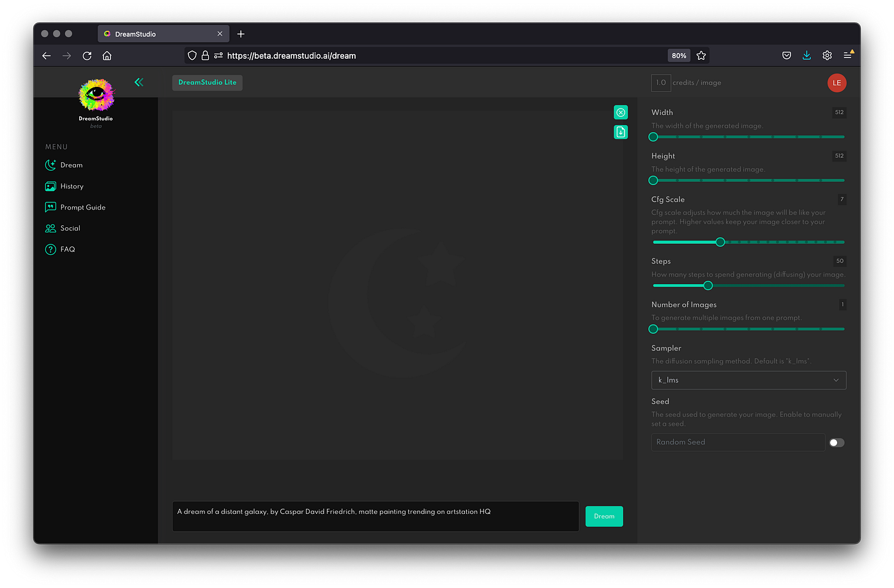Viewport: 894px width, 588px height.
Task: Click the Prompt Guide quote icon
Action: tap(50, 207)
